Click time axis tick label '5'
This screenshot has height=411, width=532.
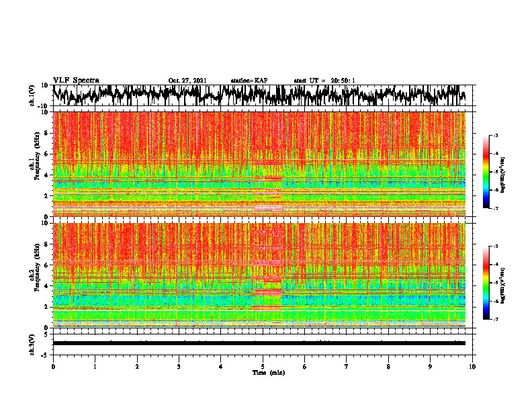(x=263, y=367)
